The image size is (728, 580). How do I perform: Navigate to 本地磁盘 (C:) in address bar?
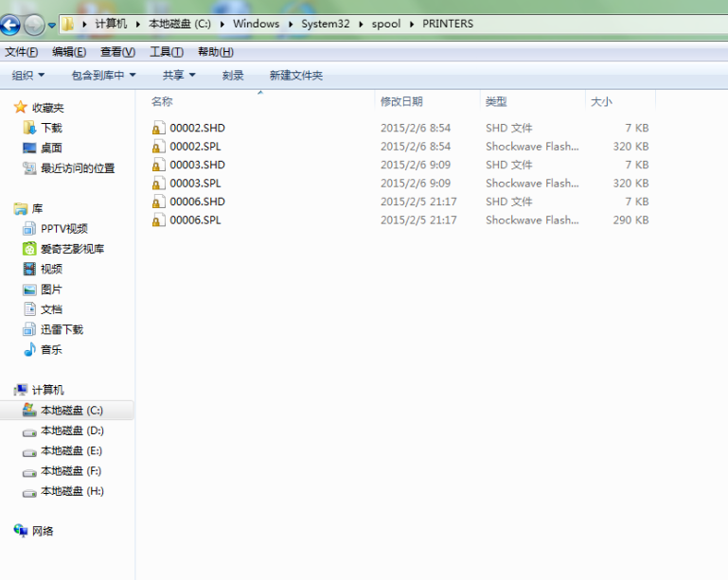180,24
